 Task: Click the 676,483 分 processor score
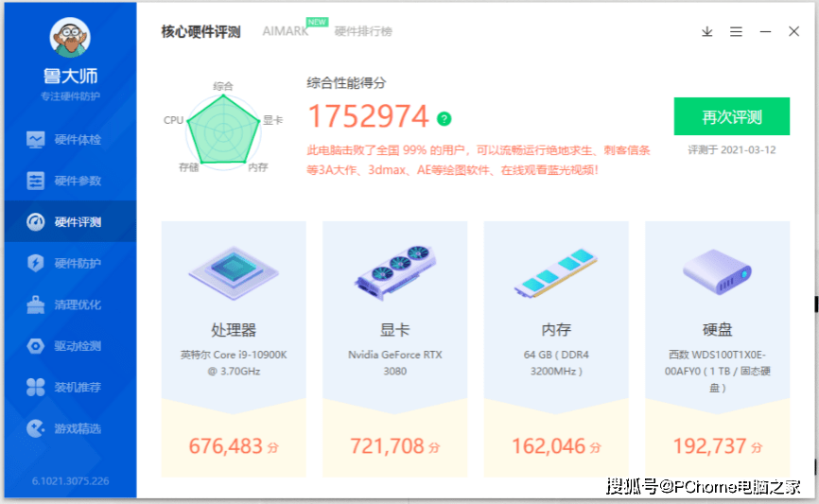coord(234,446)
